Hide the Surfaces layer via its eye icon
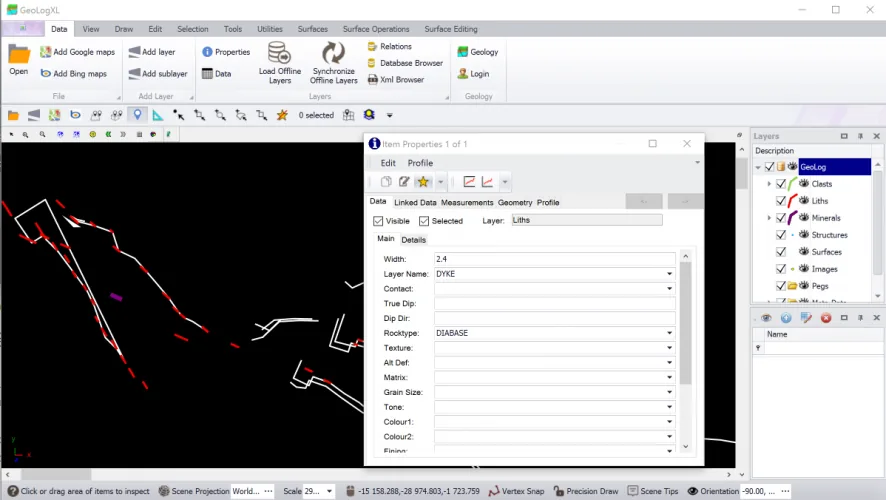 pyautogui.click(x=804, y=251)
